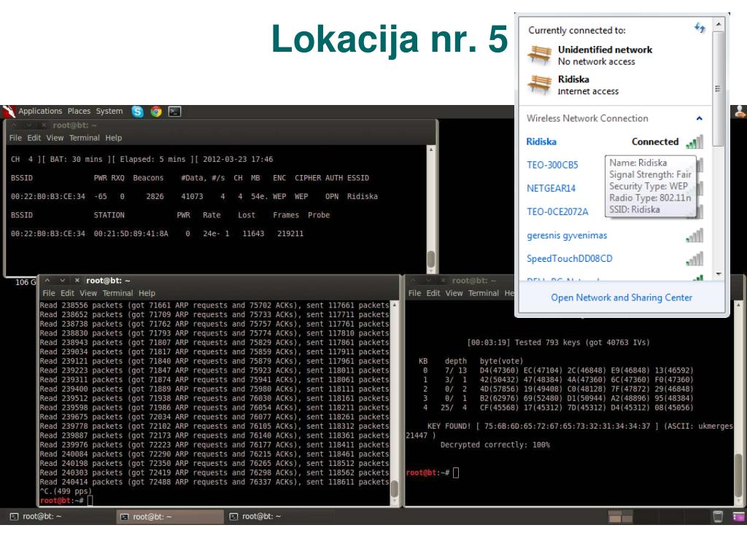Open the trash icon in bottom panel
Image resolution: width=747 pixels, height=560 pixels.
click(718, 516)
